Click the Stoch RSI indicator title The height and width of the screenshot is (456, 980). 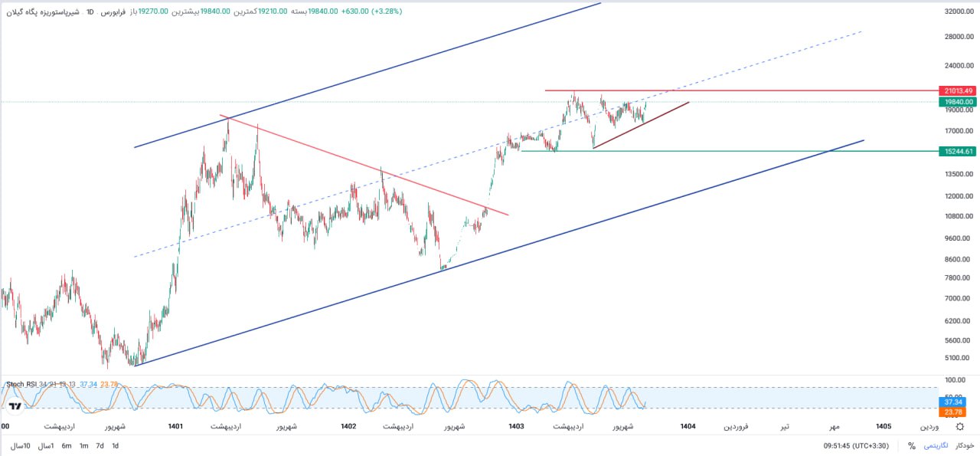[22, 384]
